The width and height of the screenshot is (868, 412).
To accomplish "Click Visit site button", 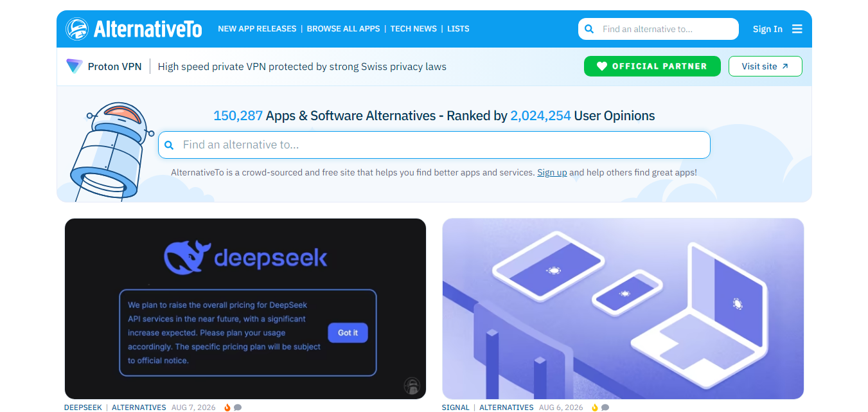I will click(765, 66).
